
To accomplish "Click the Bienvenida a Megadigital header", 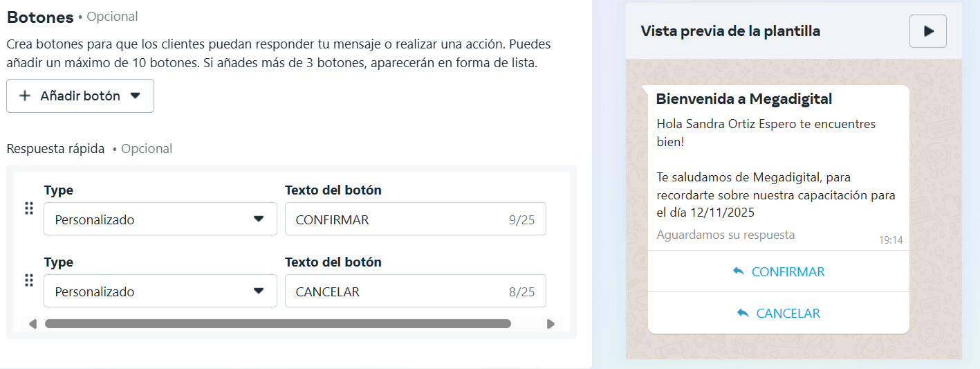I will coord(743,99).
